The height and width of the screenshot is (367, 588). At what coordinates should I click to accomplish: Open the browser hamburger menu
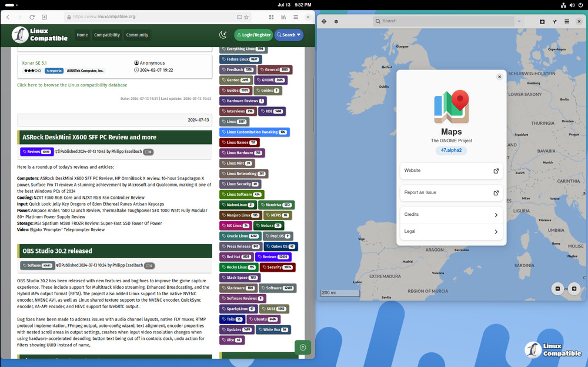coord(296,17)
